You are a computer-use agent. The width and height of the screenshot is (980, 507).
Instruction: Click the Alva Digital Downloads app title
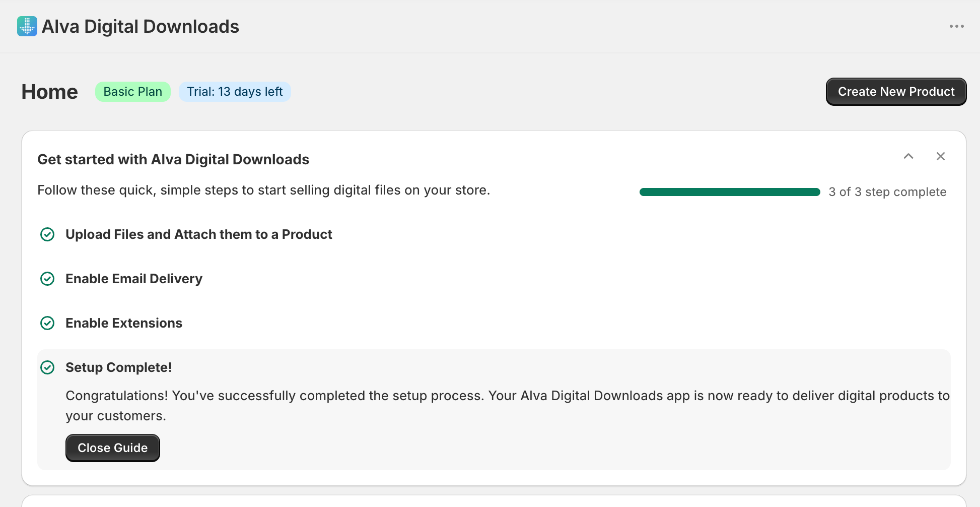(x=141, y=26)
